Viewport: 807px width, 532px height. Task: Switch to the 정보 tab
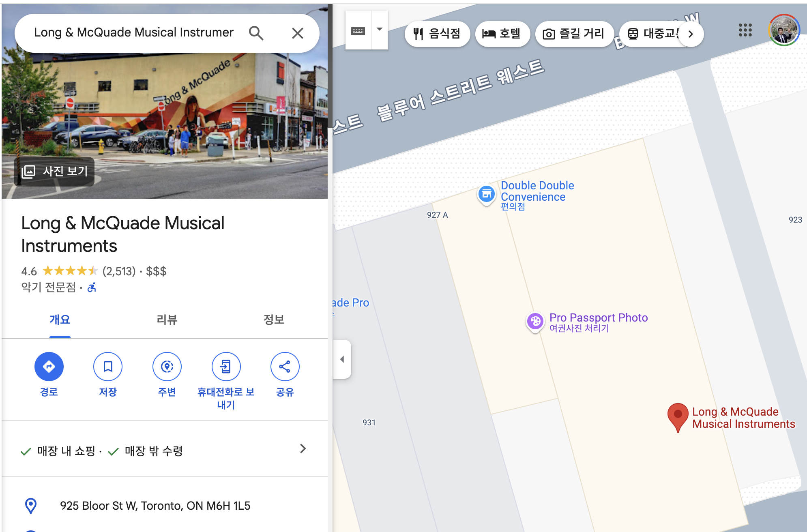[x=274, y=320]
